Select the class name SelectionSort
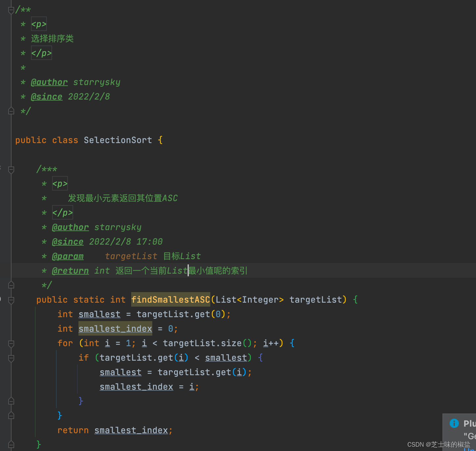 tap(118, 140)
